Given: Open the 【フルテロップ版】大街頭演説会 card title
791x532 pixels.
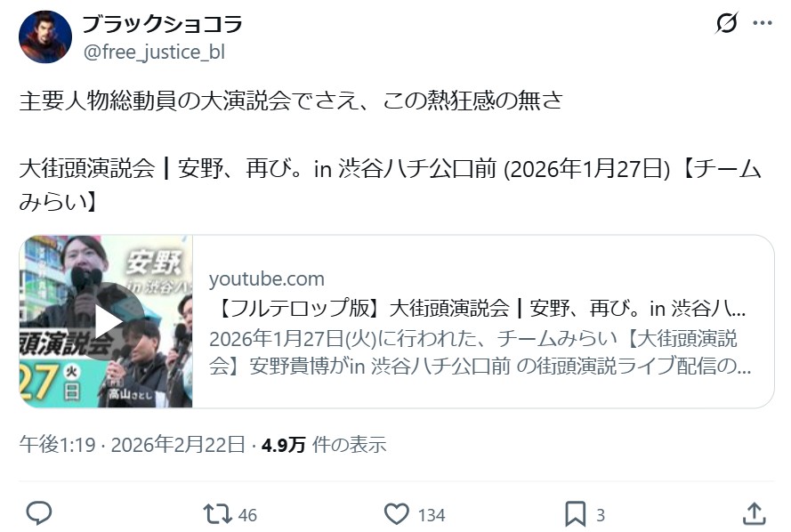Looking at the screenshot, I should pyautogui.click(x=481, y=308).
